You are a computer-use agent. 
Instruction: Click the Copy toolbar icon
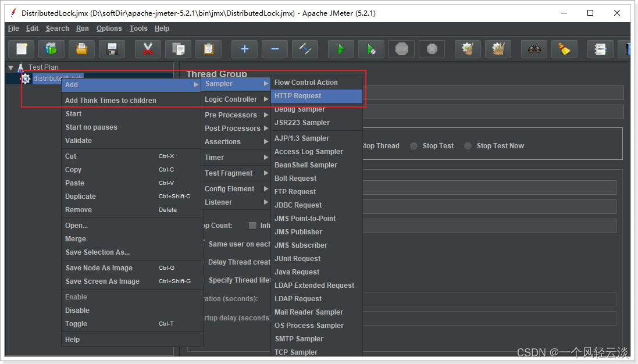point(178,49)
